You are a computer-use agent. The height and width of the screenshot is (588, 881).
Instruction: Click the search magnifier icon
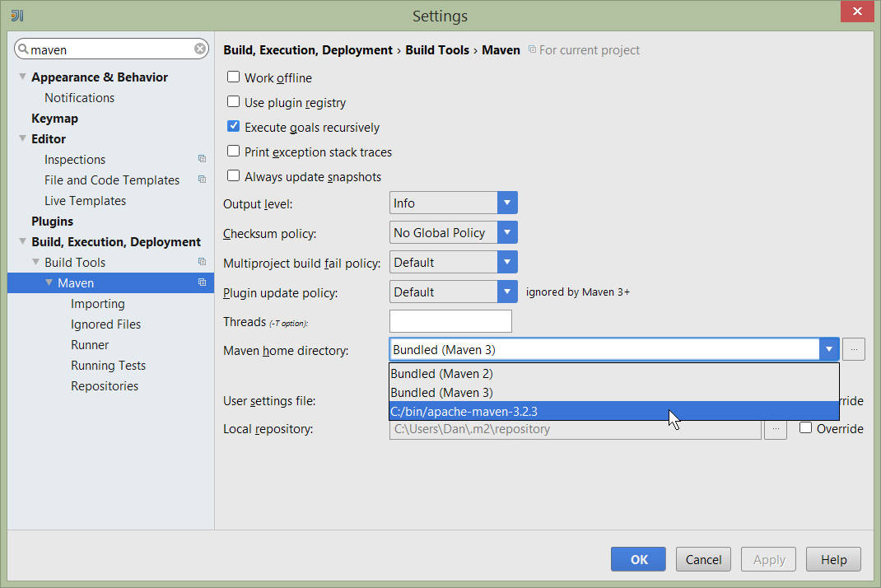click(x=23, y=49)
